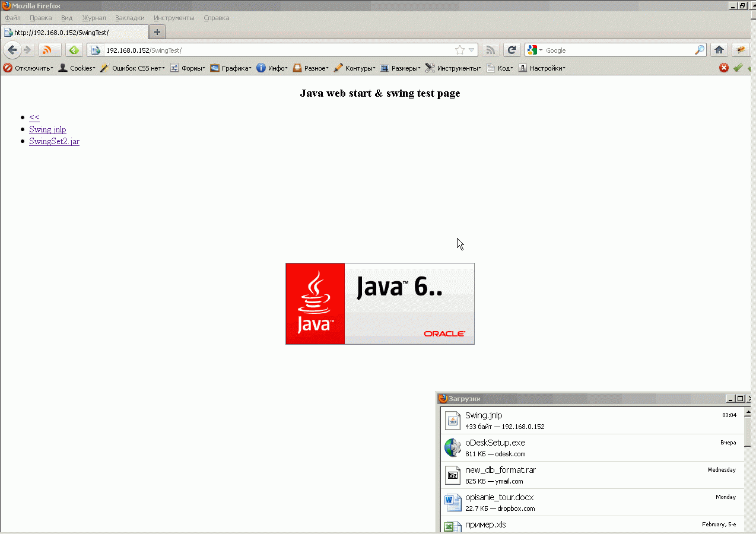Expand Графика developer toolbar dropdown
The height and width of the screenshot is (534, 756).
pyautogui.click(x=231, y=68)
